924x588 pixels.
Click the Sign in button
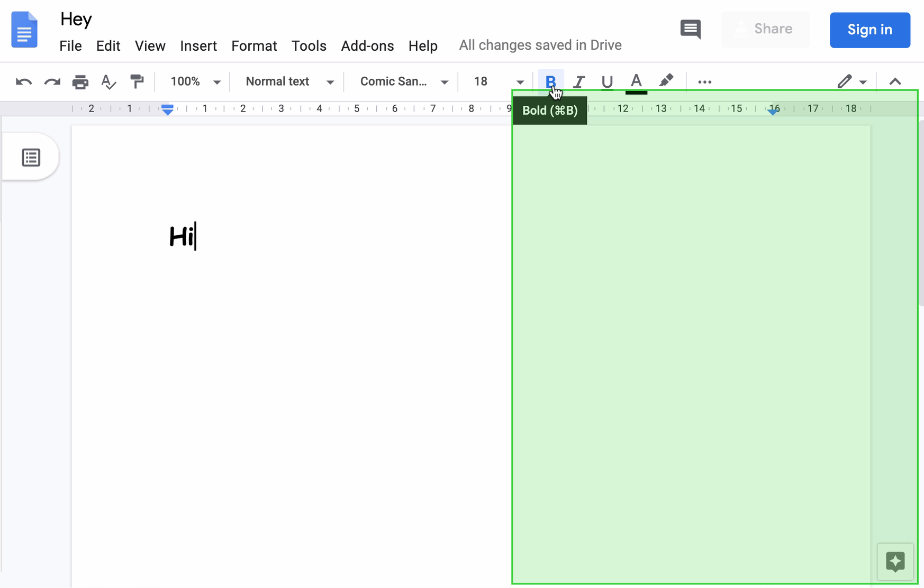(x=869, y=30)
